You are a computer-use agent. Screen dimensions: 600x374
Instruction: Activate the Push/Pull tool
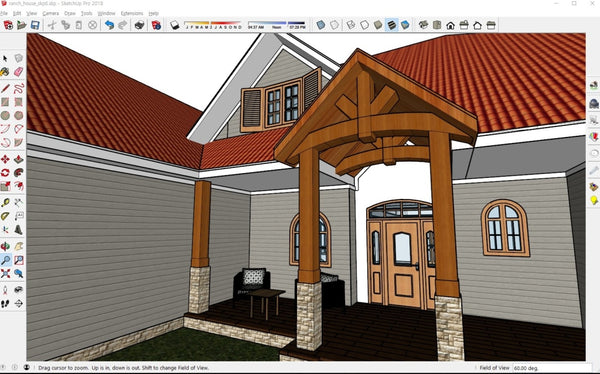pos(18,159)
